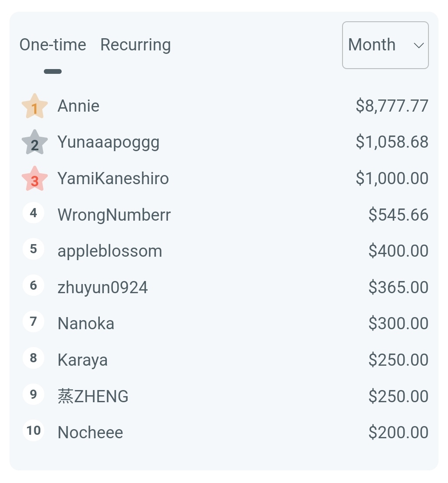Open Annie's supporter profile
Viewport: 448px width, 483px height.
tap(79, 106)
